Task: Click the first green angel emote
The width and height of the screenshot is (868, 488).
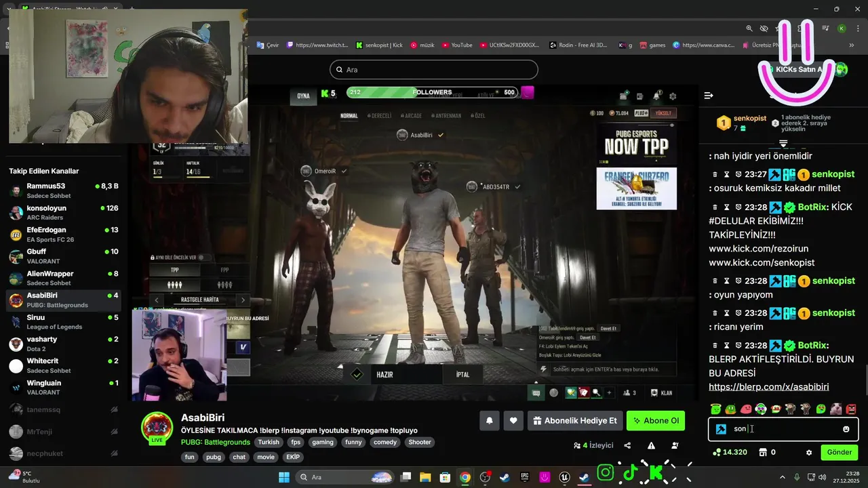Action: 715,409
